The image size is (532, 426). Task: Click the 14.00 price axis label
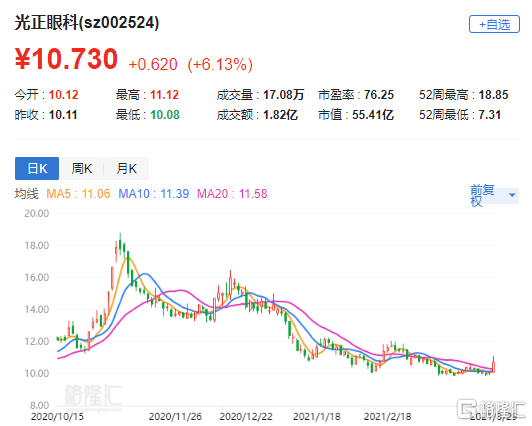click(36, 309)
